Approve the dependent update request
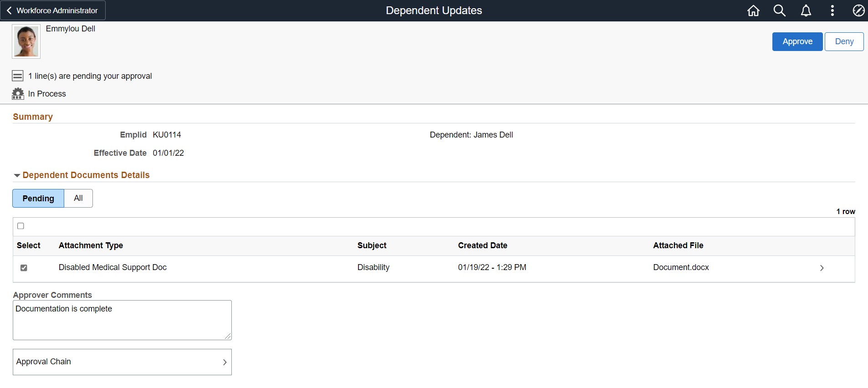This screenshot has height=388, width=868. pos(797,41)
